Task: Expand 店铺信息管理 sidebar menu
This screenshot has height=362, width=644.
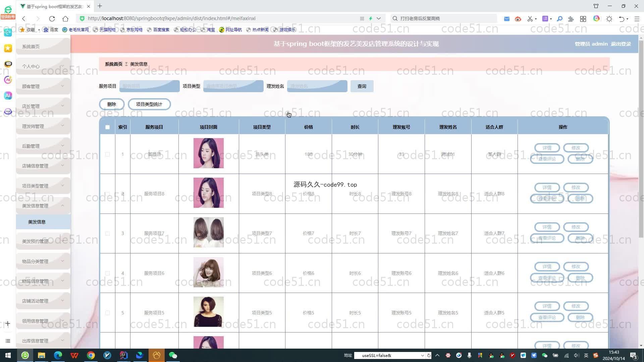Action: (x=43, y=166)
